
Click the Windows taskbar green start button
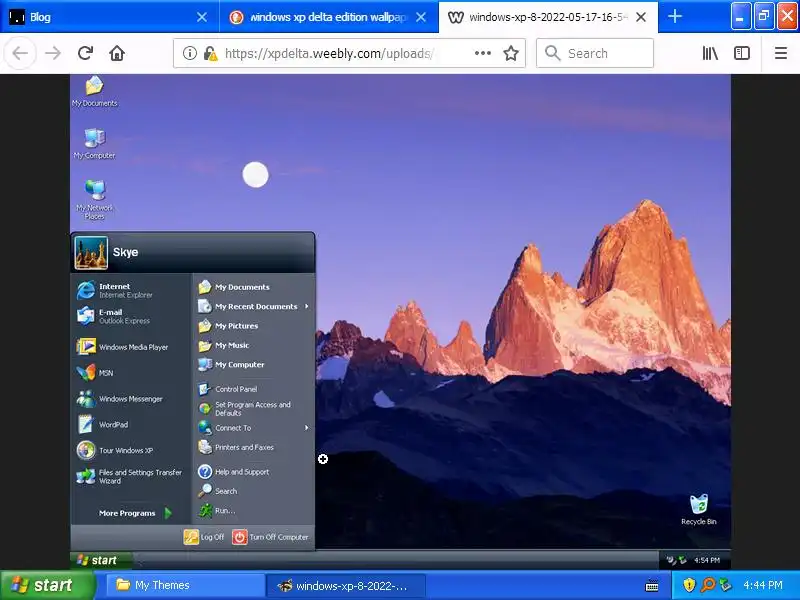pyautogui.click(x=47, y=585)
